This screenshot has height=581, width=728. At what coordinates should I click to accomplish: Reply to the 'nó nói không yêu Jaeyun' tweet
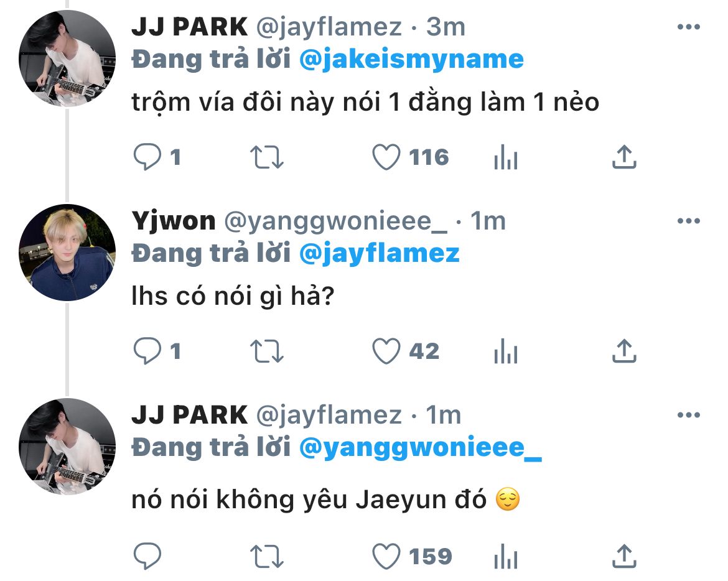point(147,556)
